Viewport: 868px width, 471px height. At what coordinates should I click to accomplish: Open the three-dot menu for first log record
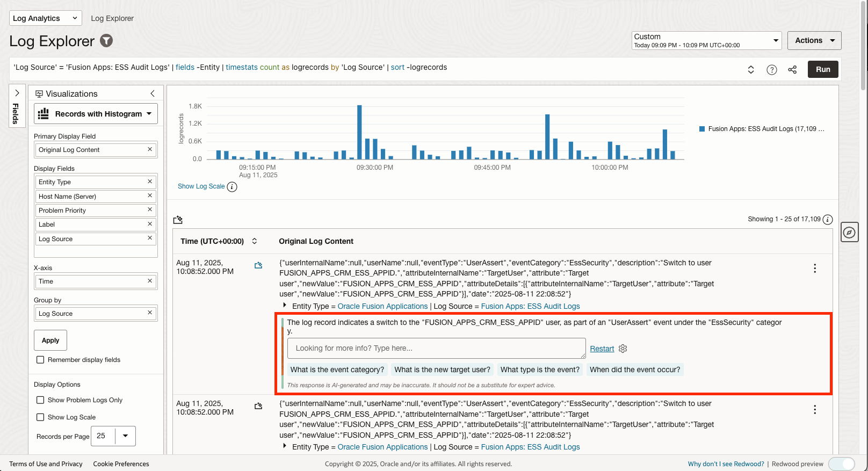[x=815, y=268]
